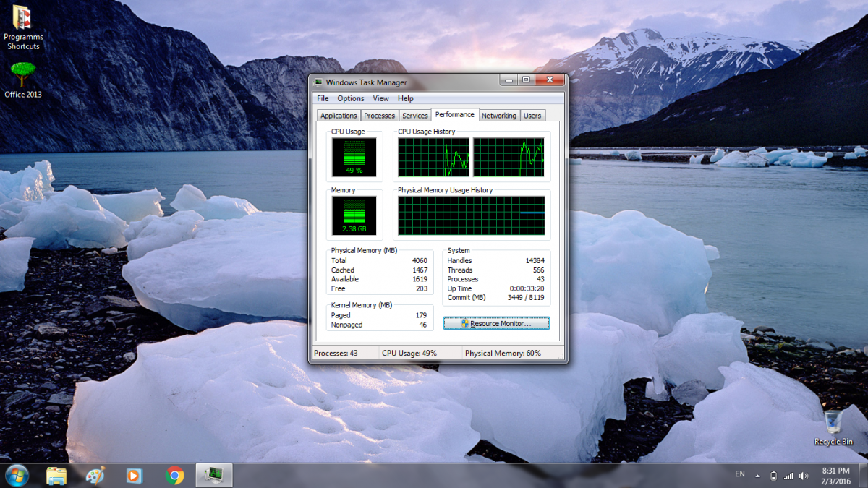Launch Windows Media Player from the taskbar
The height and width of the screenshot is (488, 868).
click(135, 475)
